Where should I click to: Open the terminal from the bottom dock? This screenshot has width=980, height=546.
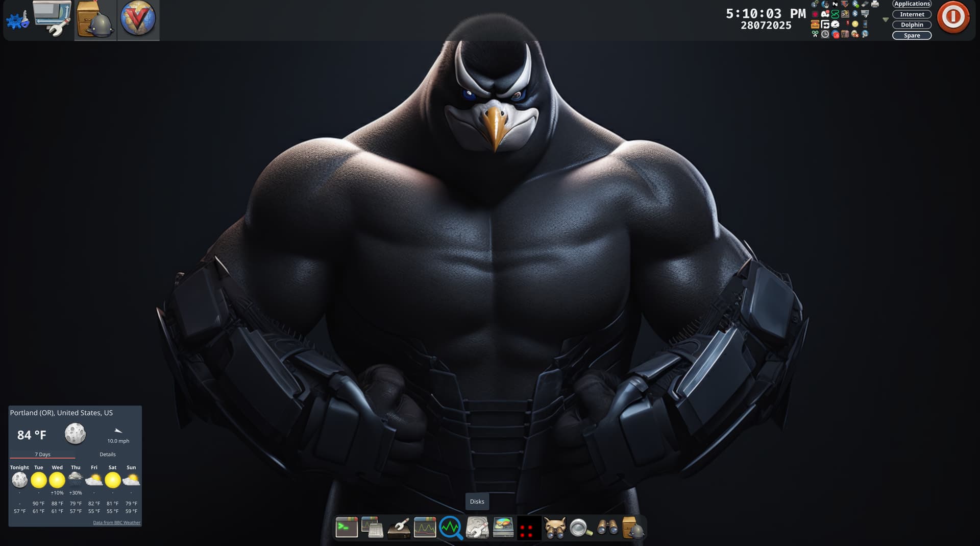(347, 528)
